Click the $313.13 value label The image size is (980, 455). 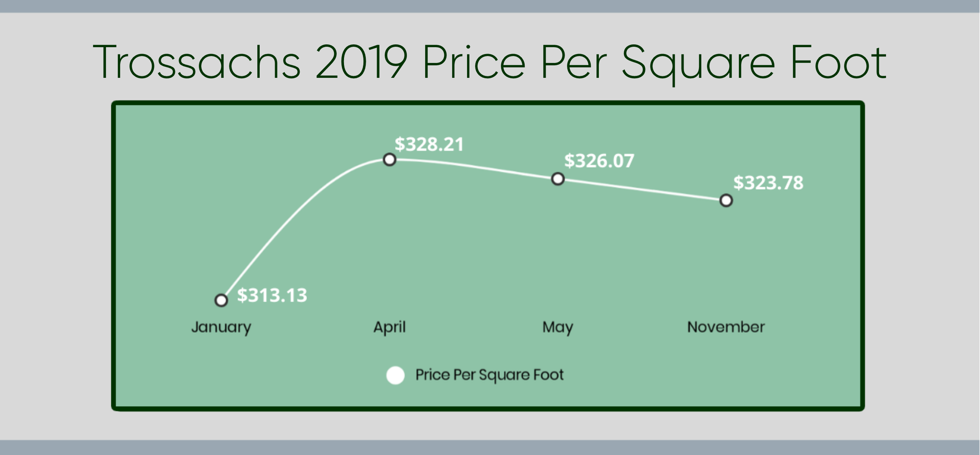[272, 296]
